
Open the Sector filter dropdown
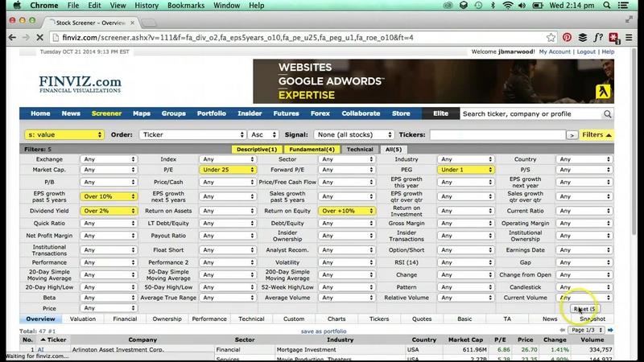coord(347,159)
